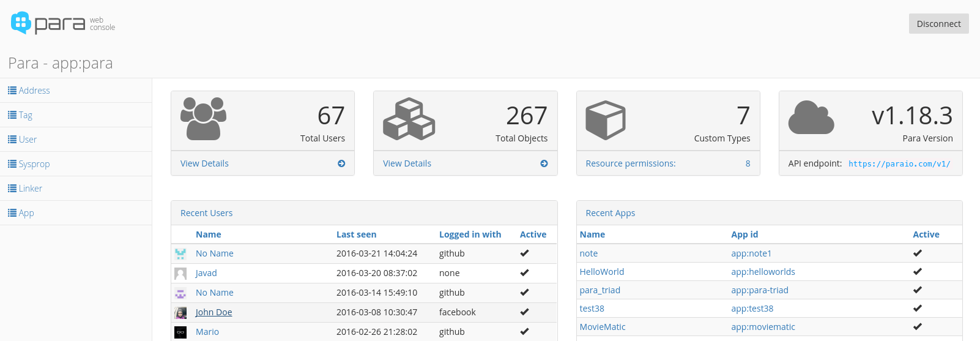Open the Sysprop sidebar item
This screenshot has width=980, height=341.
34,164
